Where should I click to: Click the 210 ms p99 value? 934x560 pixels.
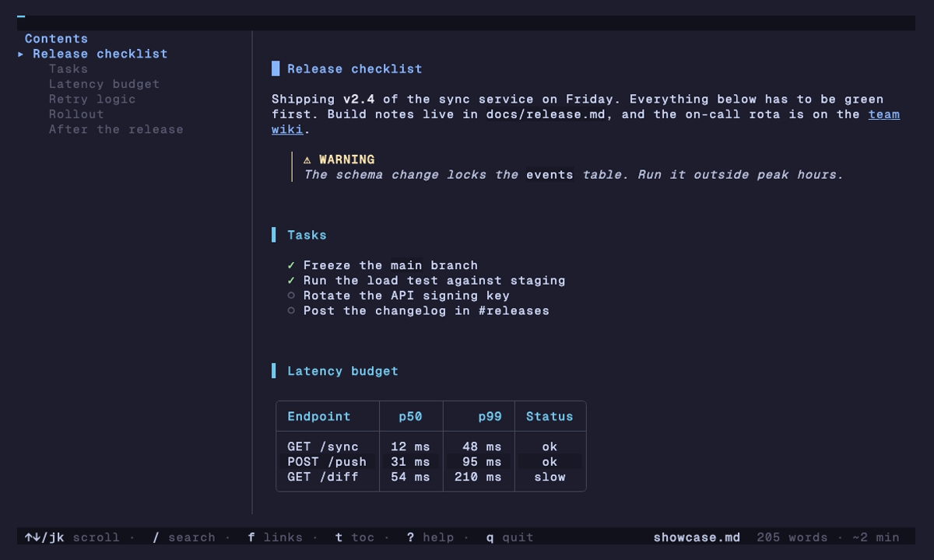pos(478,477)
